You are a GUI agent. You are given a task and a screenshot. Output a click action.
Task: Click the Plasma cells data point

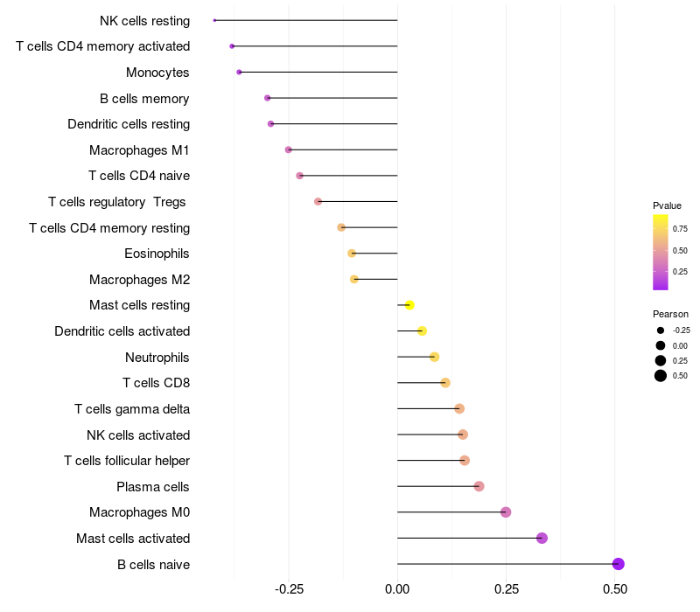[x=479, y=486]
